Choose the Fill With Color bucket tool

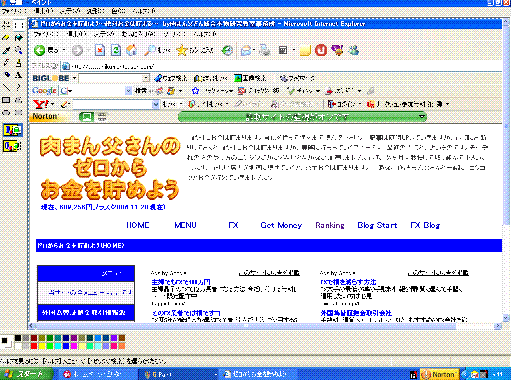pos(19,37)
